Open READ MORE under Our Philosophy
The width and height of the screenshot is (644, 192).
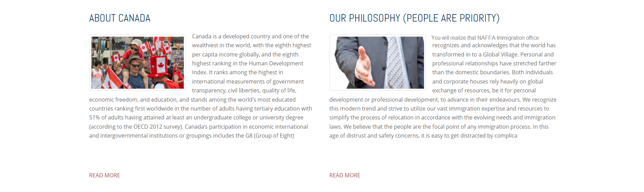click(345, 175)
